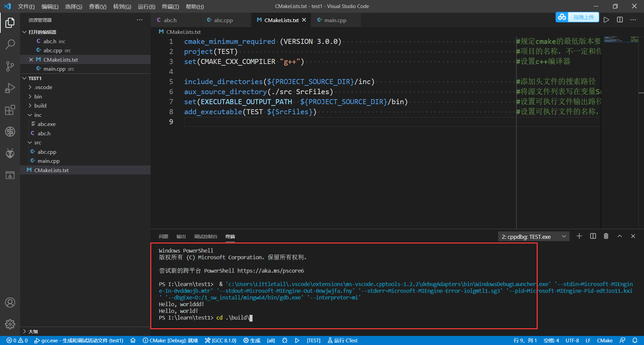
Task: Click language mode CMake in status bar
Action: [x=605, y=340]
